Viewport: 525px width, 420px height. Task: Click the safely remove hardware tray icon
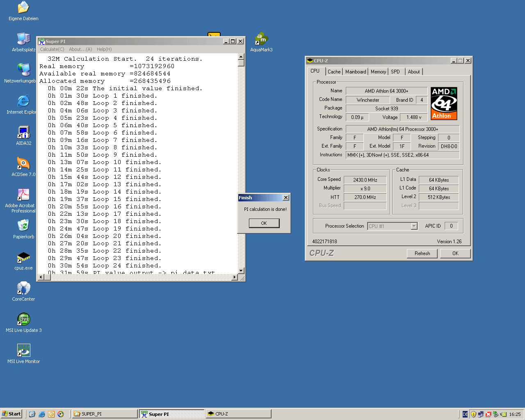[x=495, y=414]
